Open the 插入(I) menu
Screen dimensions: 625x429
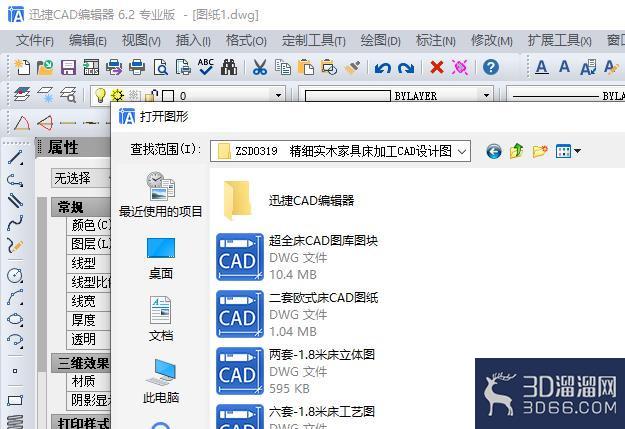pyautogui.click(x=193, y=40)
